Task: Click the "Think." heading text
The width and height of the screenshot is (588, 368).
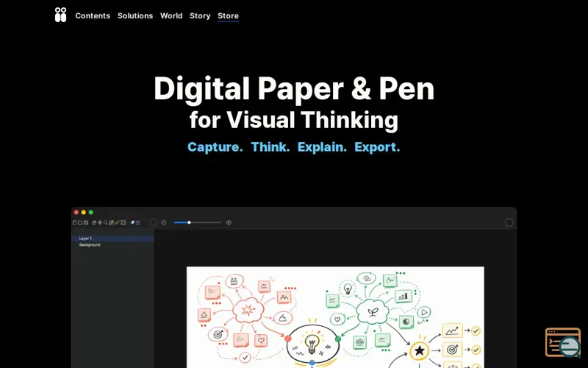Action: coord(270,146)
